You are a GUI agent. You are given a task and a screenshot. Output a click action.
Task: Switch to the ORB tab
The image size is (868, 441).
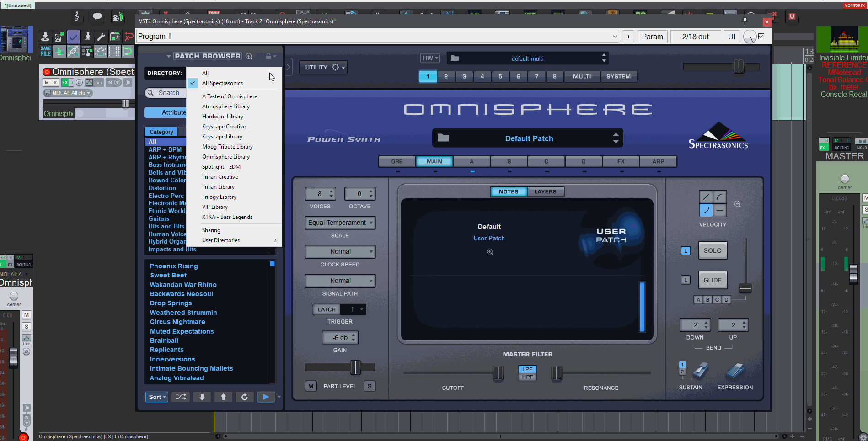[x=397, y=161]
